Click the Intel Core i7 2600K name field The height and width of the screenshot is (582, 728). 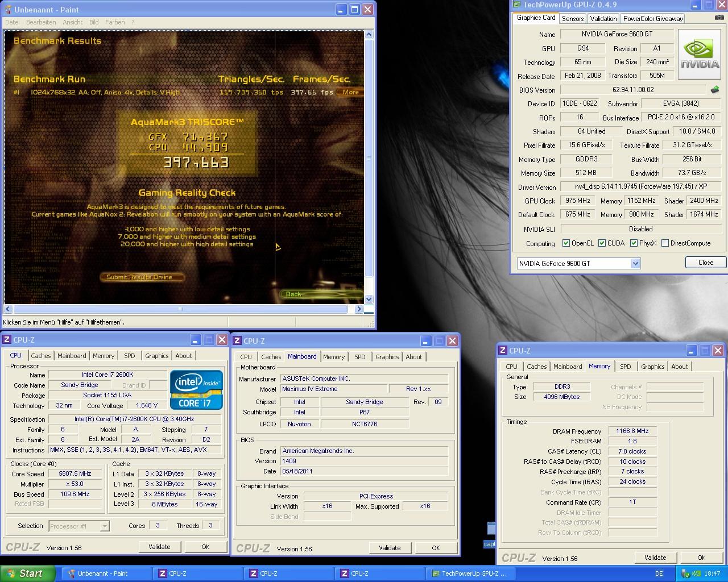107,375
